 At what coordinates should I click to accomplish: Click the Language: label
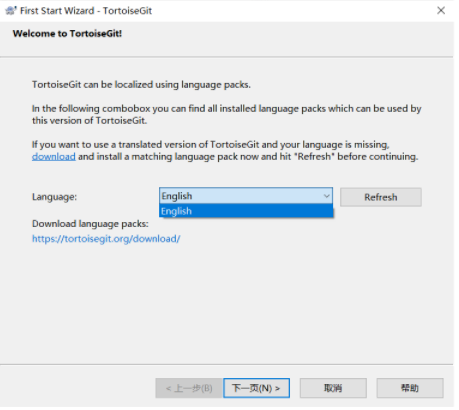click(x=54, y=197)
